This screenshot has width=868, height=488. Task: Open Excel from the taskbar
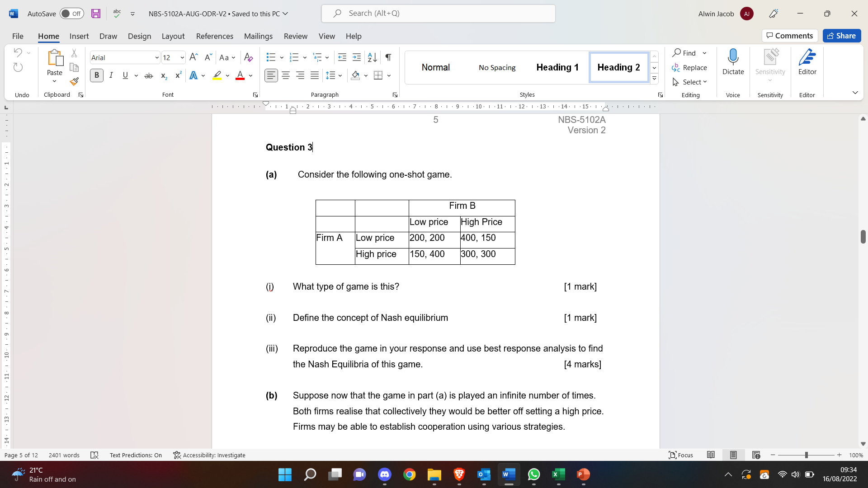559,474
